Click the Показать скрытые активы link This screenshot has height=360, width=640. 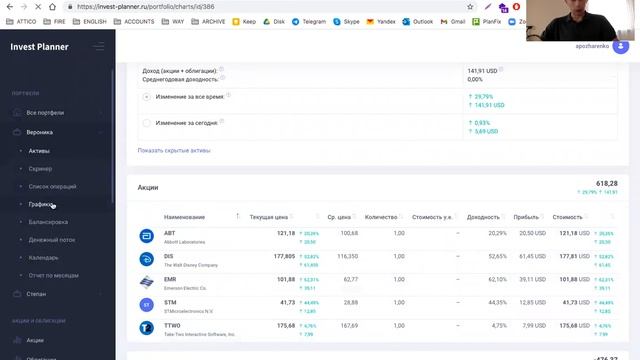[x=174, y=151]
